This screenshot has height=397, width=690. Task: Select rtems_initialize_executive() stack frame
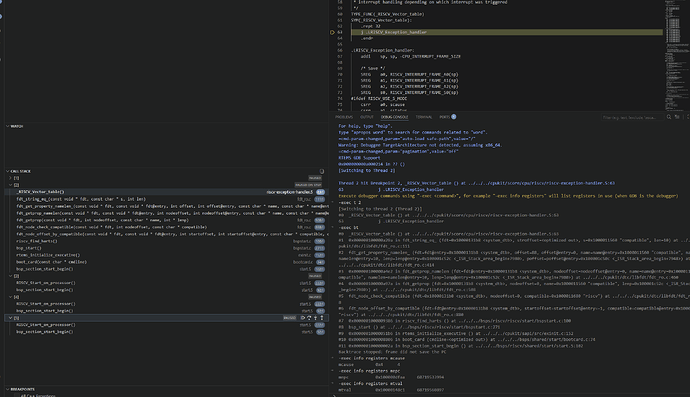48,255
